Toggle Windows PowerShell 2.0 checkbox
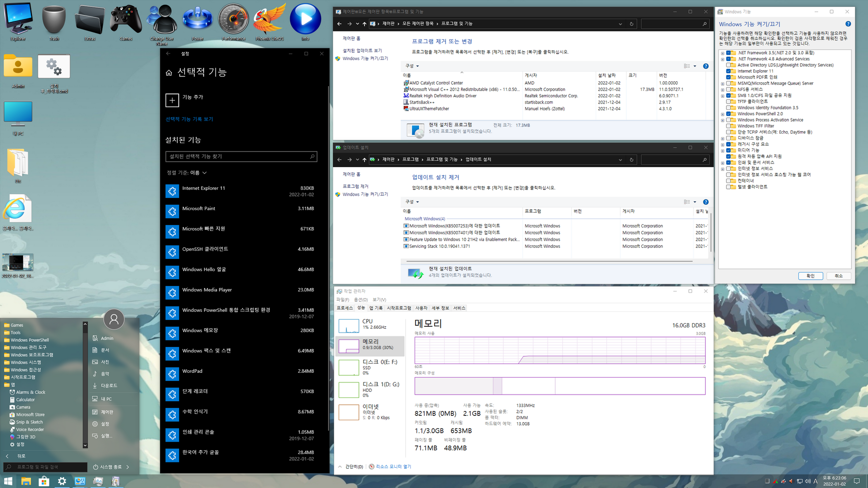Viewport: 868px width, 488px height. click(x=728, y=114)
